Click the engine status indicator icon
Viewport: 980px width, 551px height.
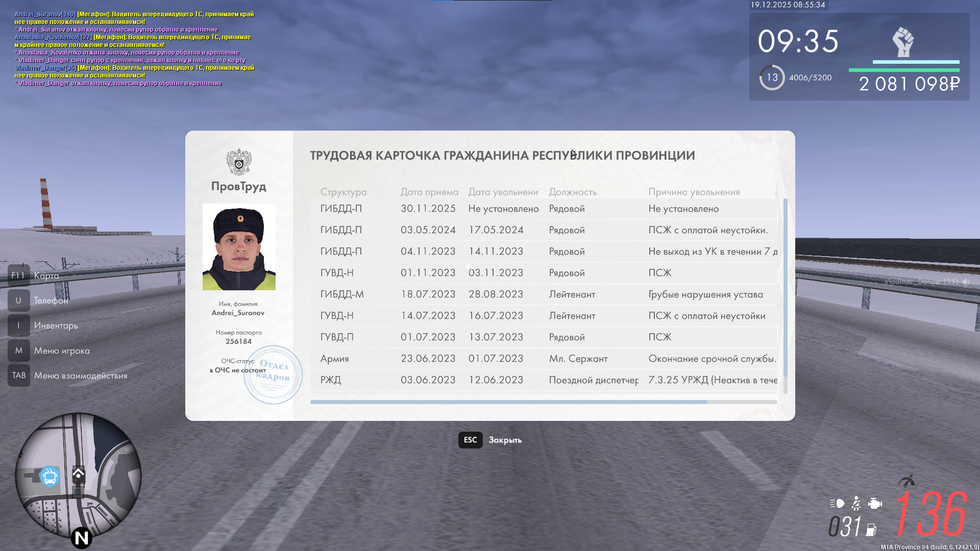(x=875, y=504)
